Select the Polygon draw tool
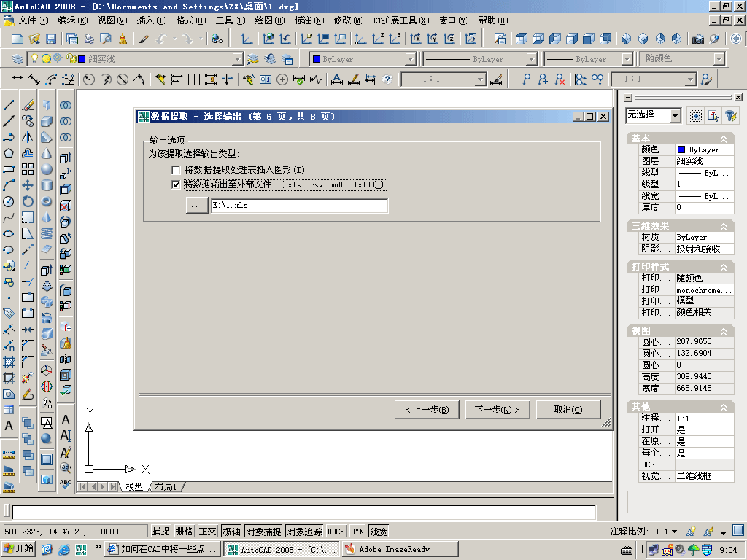This screenshot has height=560, width=747. [9, 153]
